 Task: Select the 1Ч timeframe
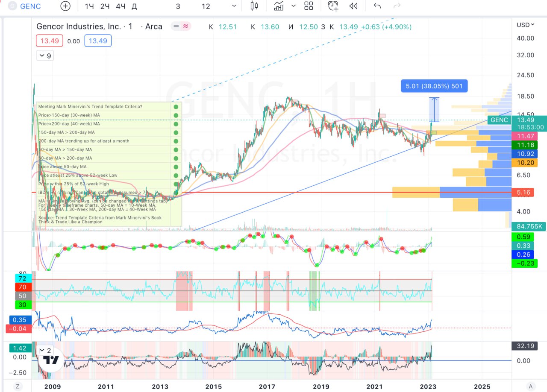tap(89, 6)
